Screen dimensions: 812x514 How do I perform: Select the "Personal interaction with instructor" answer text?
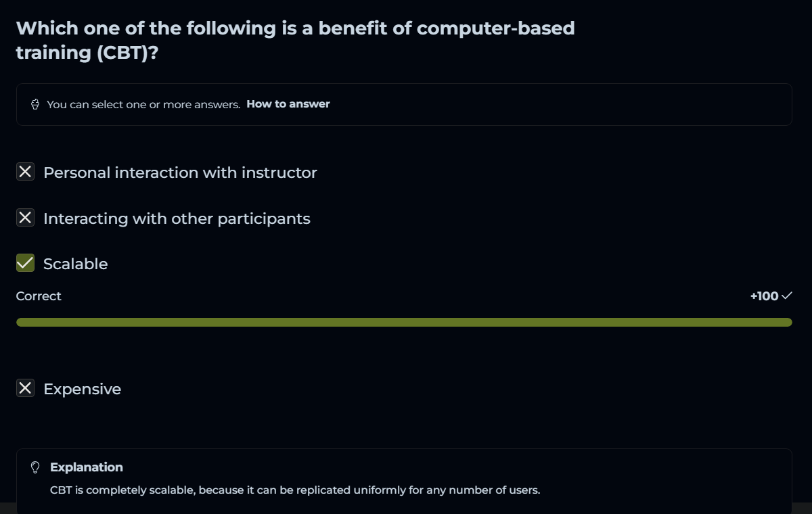pos(180,172)
